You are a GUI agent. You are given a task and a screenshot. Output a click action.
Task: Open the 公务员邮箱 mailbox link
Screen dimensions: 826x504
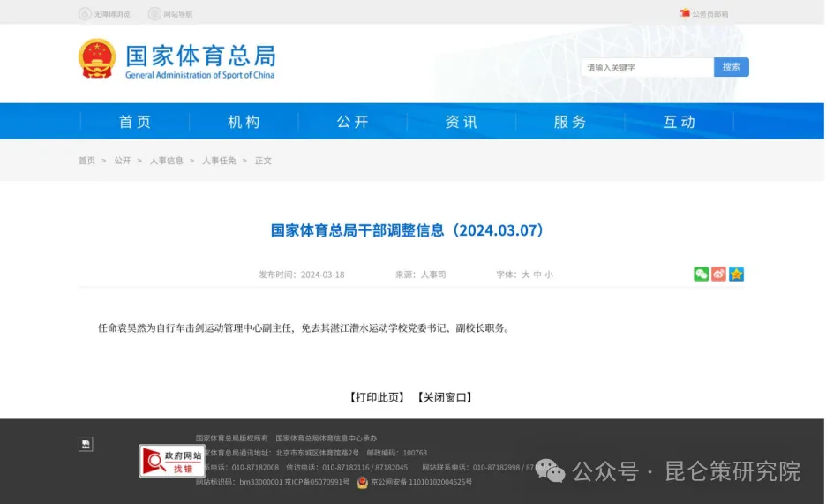(x=704, y=14)
